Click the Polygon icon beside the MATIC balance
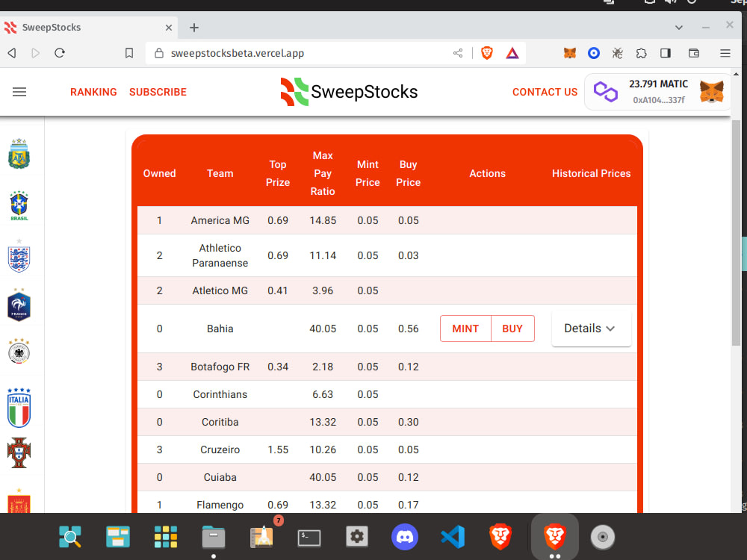747x560 pixels. coord(606,91)
